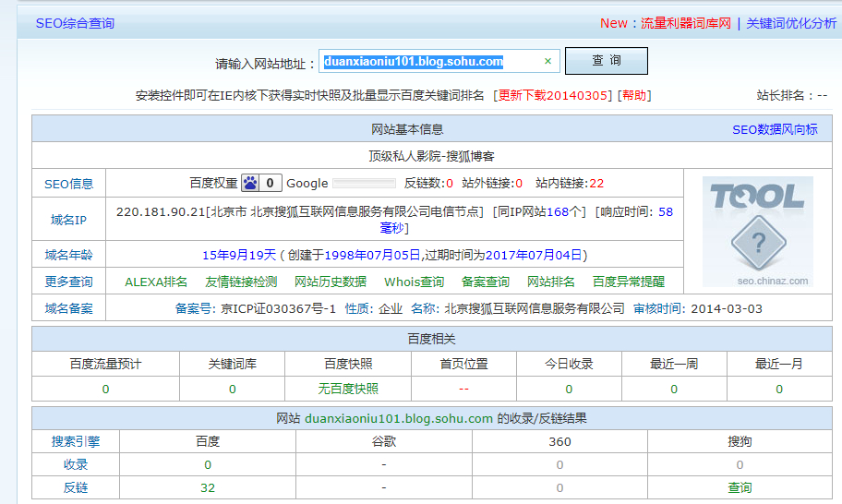Open the Whois查询 link
Viewport: 842px width, 504px height.
414,282
